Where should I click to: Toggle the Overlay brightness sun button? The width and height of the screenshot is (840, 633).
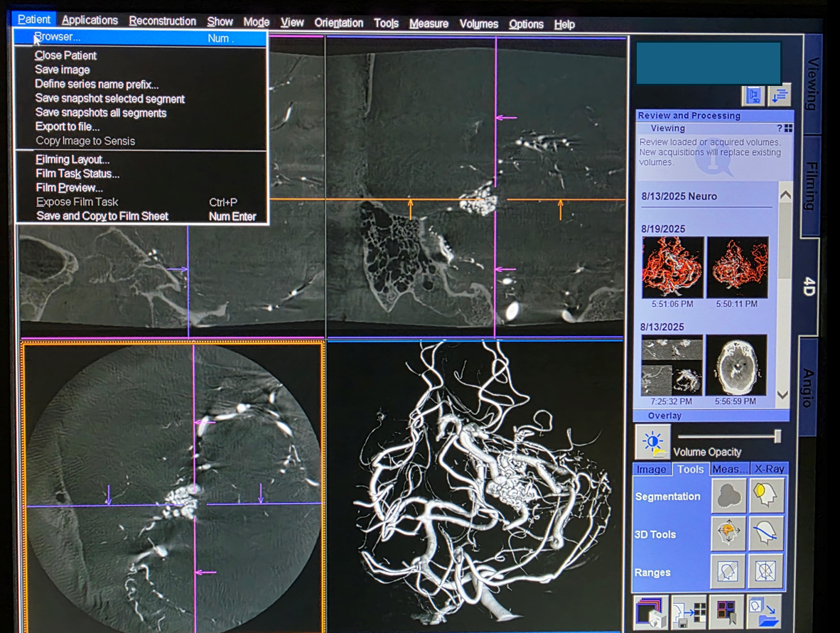652,442
